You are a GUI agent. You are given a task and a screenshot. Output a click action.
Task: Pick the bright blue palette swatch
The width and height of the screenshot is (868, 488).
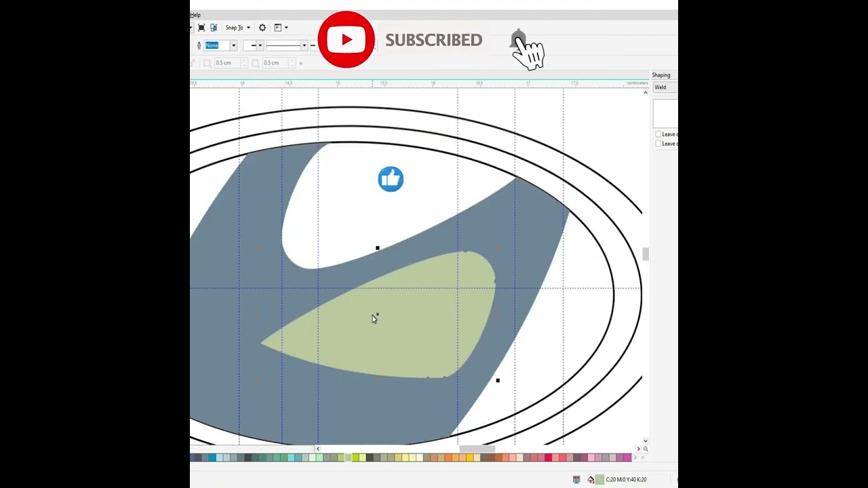point(212,458)
